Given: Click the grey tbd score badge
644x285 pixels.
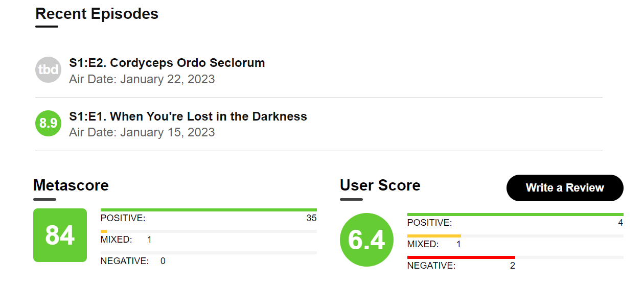Looking at the screenshot, I should pyautogui.click(x=48, y=70).
